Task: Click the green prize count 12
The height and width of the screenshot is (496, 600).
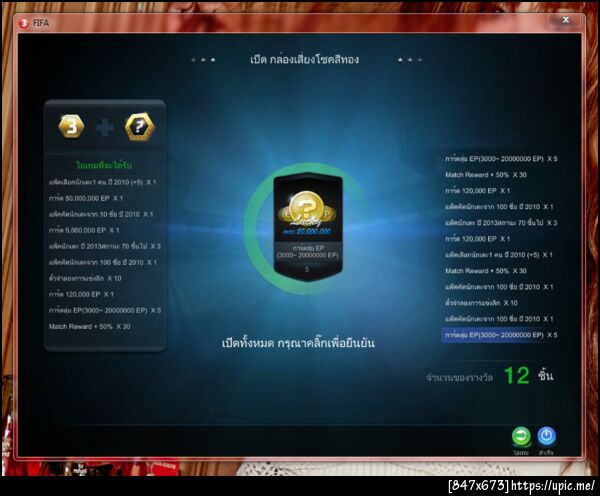Action: (x=517, y=375)
